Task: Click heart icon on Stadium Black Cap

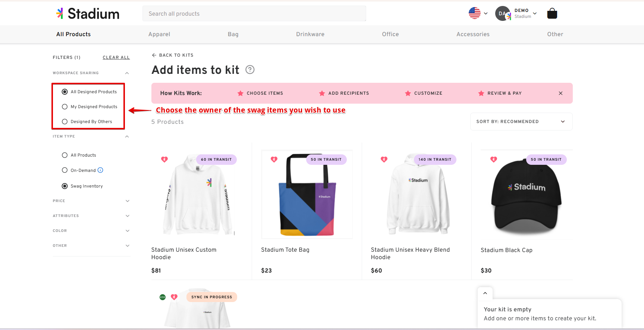Action: [494, 159]
